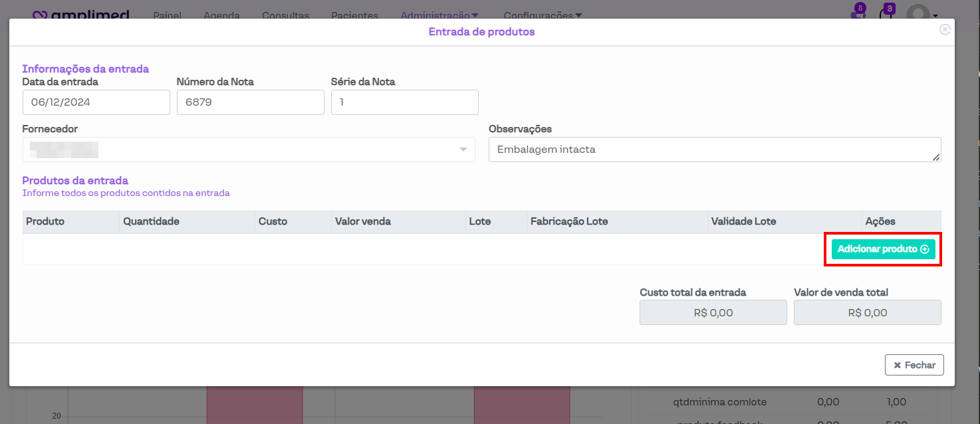Expand the Fornecedor dropdown
This screenshot has width=980, height=424.
(249, 150)
